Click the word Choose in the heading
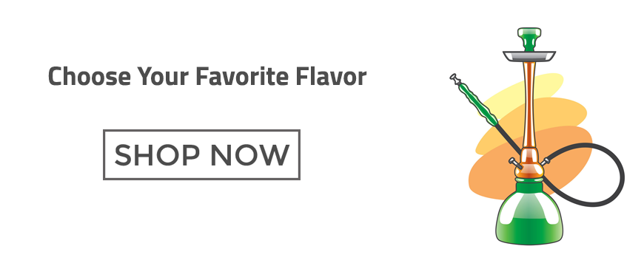The width and height of the screenshot is (644, 266). tap(90, 77)
